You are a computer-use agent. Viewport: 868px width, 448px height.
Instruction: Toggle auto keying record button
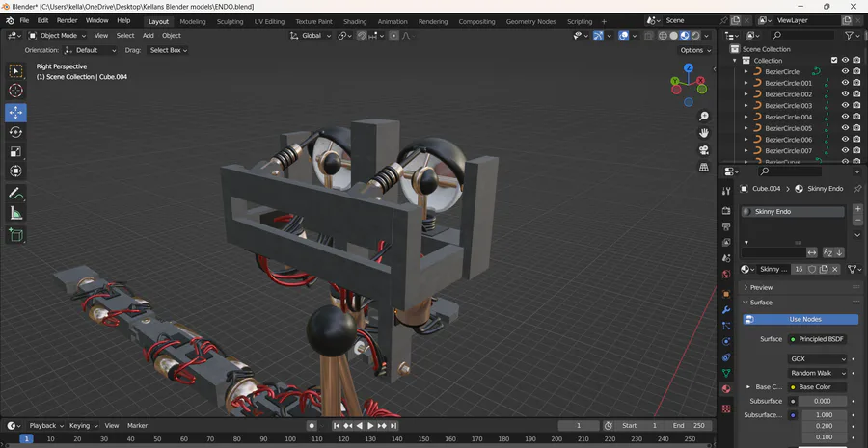pos(312,425)
